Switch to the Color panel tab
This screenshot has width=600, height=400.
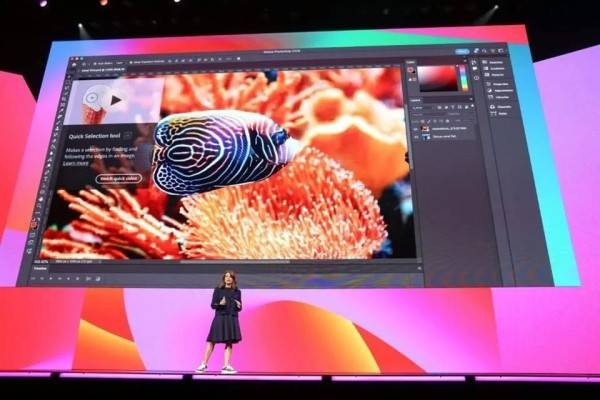click(411, 62)
